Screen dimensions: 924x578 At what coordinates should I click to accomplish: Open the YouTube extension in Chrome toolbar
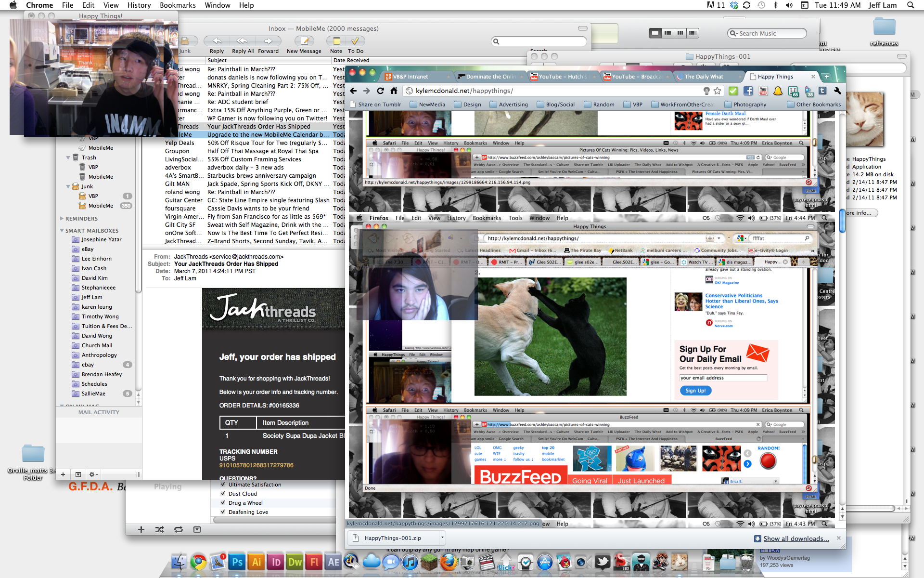[763, 91]
